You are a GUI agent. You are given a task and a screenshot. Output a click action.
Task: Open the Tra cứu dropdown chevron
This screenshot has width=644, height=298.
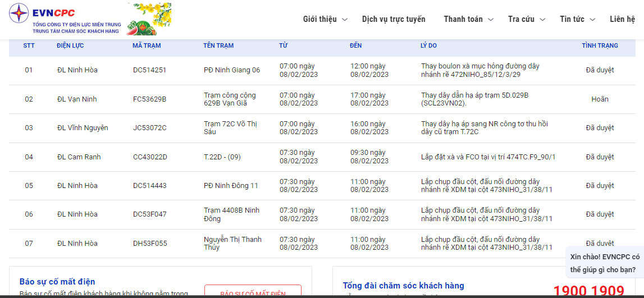(x=542, y=20)
